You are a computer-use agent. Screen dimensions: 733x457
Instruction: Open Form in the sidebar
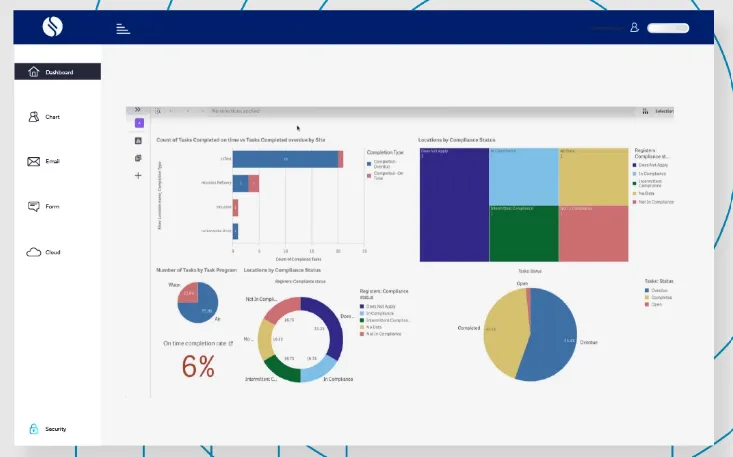click(x=52, y=207)
